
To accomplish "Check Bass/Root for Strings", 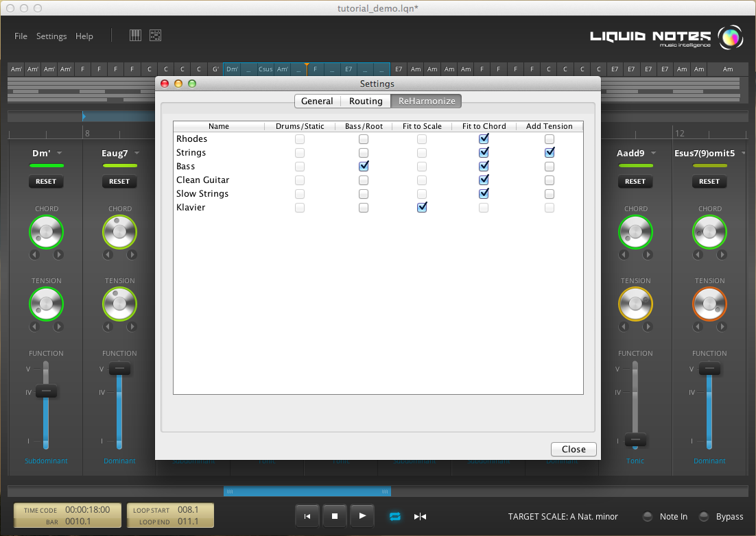I will 364,153.
